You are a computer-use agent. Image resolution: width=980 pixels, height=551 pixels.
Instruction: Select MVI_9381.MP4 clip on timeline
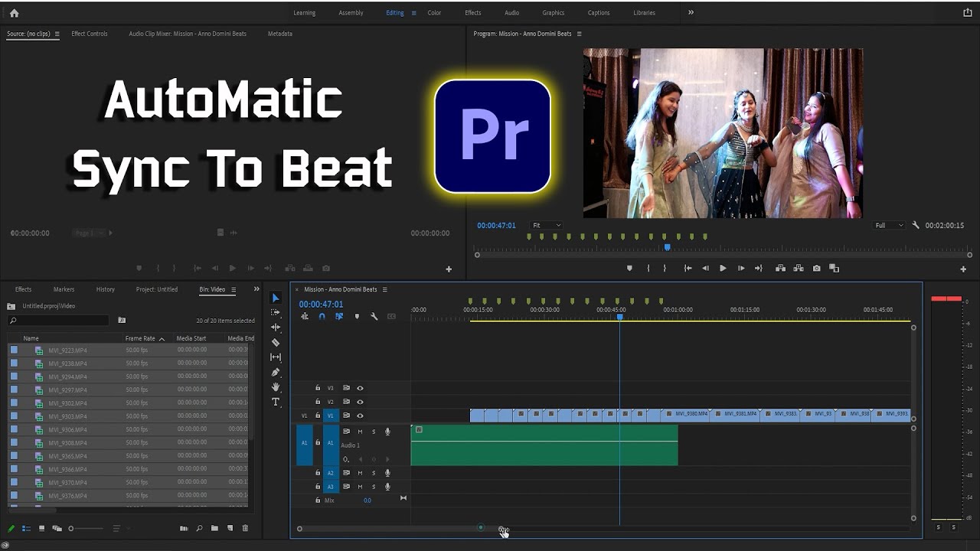click(734, 415)
